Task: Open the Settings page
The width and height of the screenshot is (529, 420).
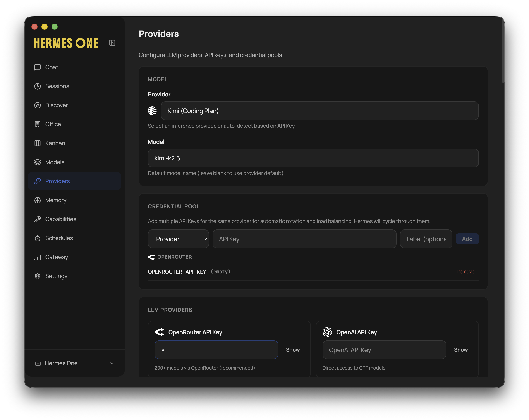Action: [75, 276]
